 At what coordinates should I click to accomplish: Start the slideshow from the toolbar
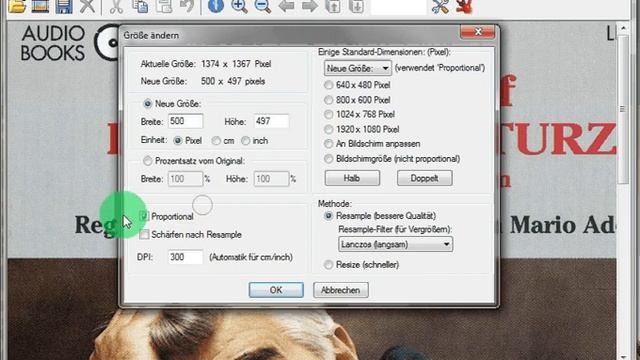pyautogui.click(x=40, y=6)
